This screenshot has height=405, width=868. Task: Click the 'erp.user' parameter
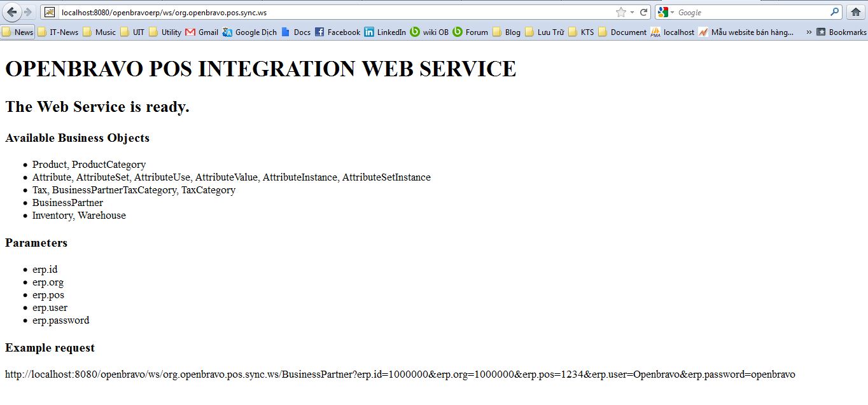[50, 308]
